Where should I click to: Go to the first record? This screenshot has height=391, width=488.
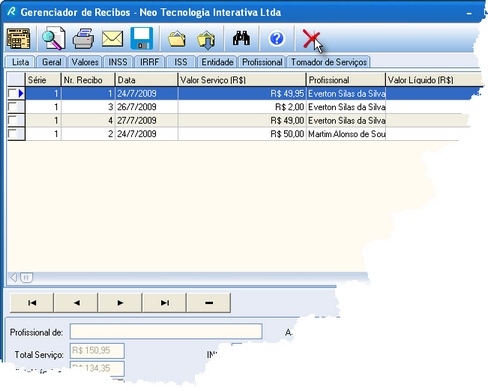click(32, 303)
